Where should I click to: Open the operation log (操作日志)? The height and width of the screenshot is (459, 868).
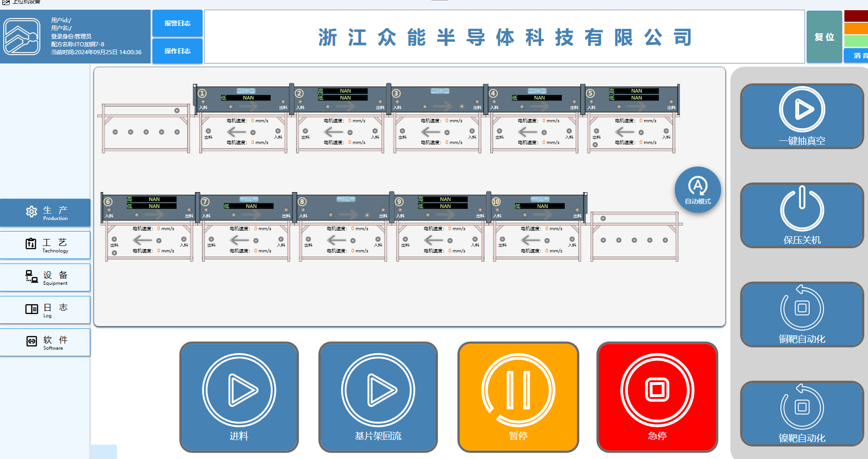pos(177,51)
